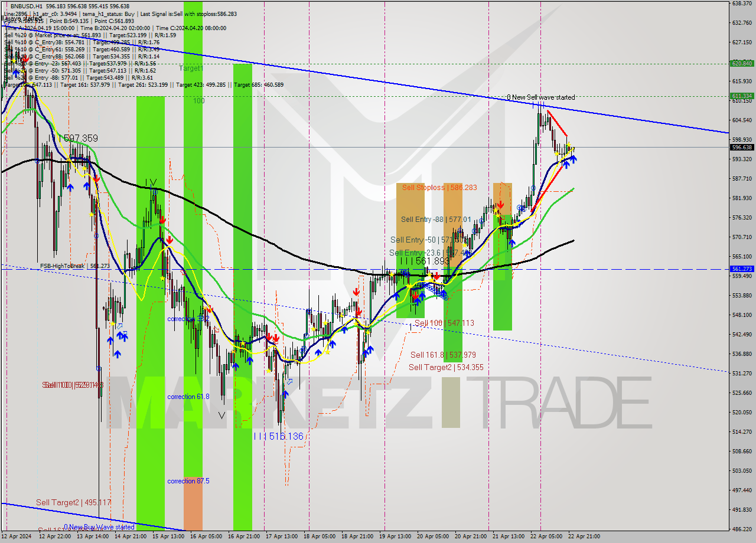Click the '17 Apr 13:00' time axis label

pyautogui.click(x=281, y=537)
